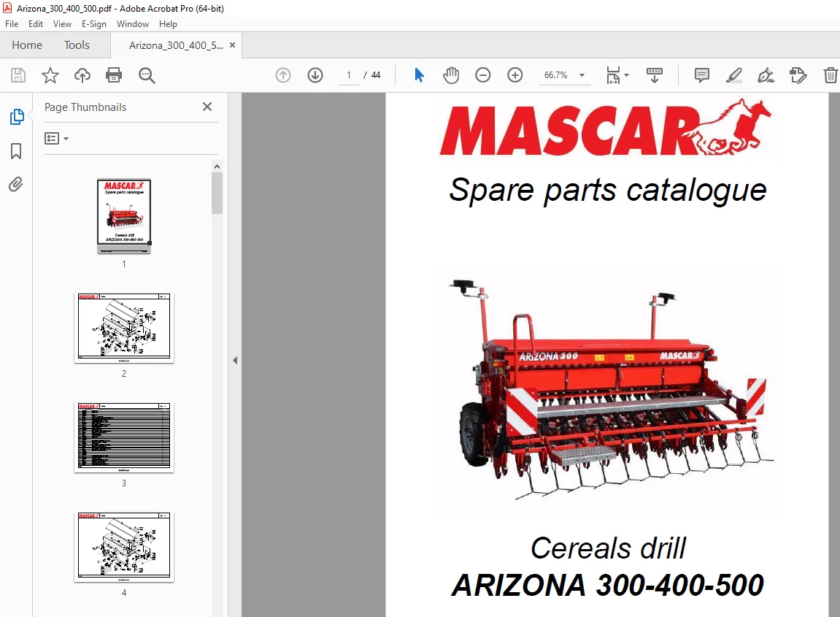Collapse the navigation pane with arrow
Viewport: 840px width, 617px height.
pos(235,360)
